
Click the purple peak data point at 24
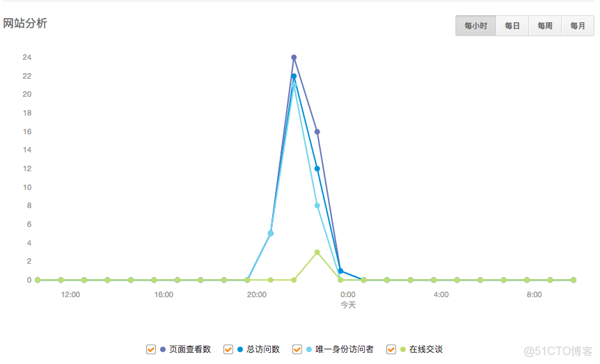(294, 57)
